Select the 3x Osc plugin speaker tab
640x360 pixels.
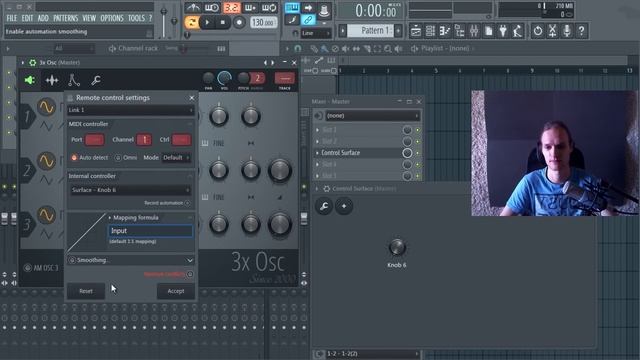click(x=30, y=80)
